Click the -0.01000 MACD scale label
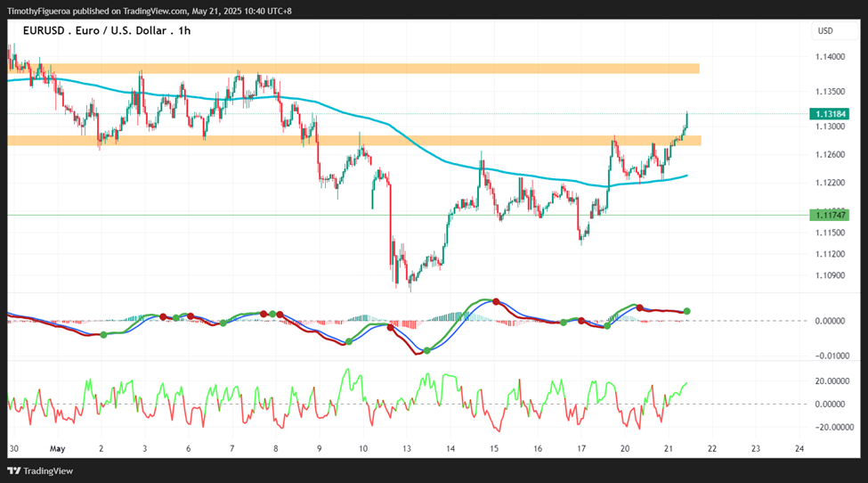This screenshot has height=483, width=868. [831, 355]
